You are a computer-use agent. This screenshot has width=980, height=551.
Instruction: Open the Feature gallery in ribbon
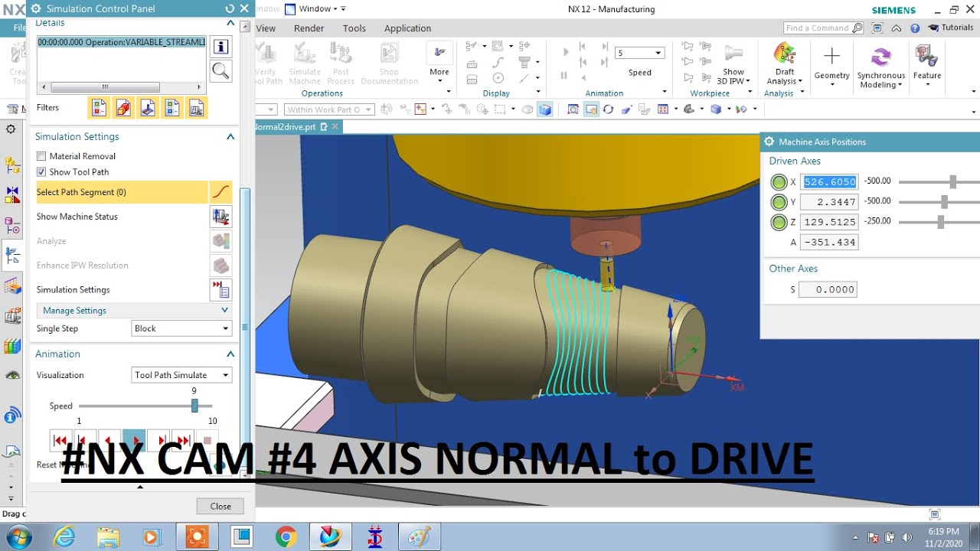(x=926, y=64)
